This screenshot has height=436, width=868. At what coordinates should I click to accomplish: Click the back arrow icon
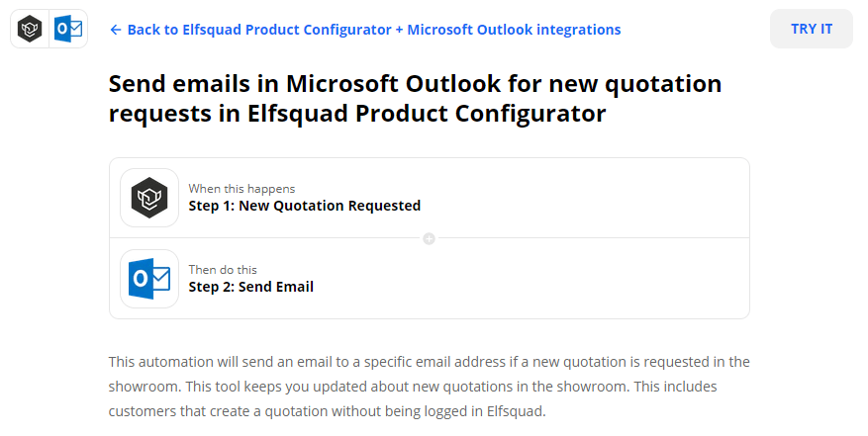coord(115,30)
